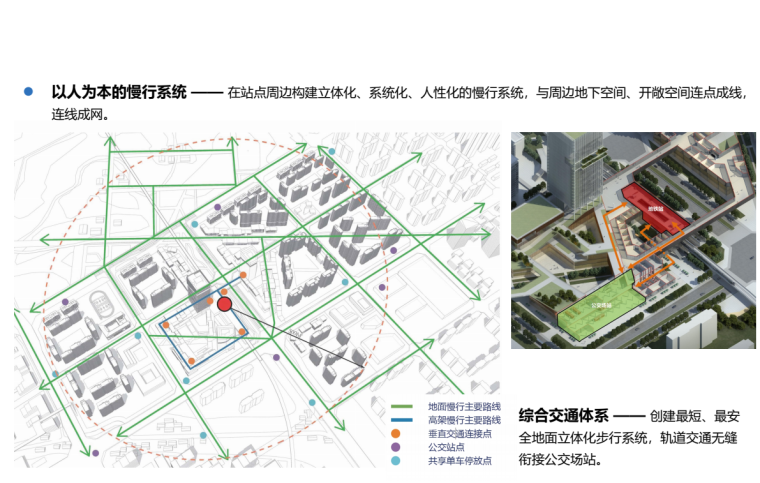
Task: Click the orange dot in the legend
Action: click(x=396, y=433)
